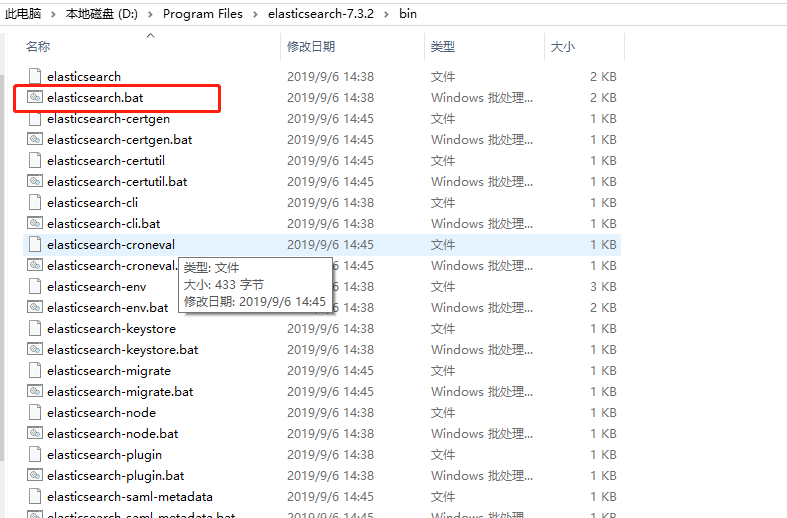
Task: Select elasticsearch-node.bat file name
Action: [112, 434]
